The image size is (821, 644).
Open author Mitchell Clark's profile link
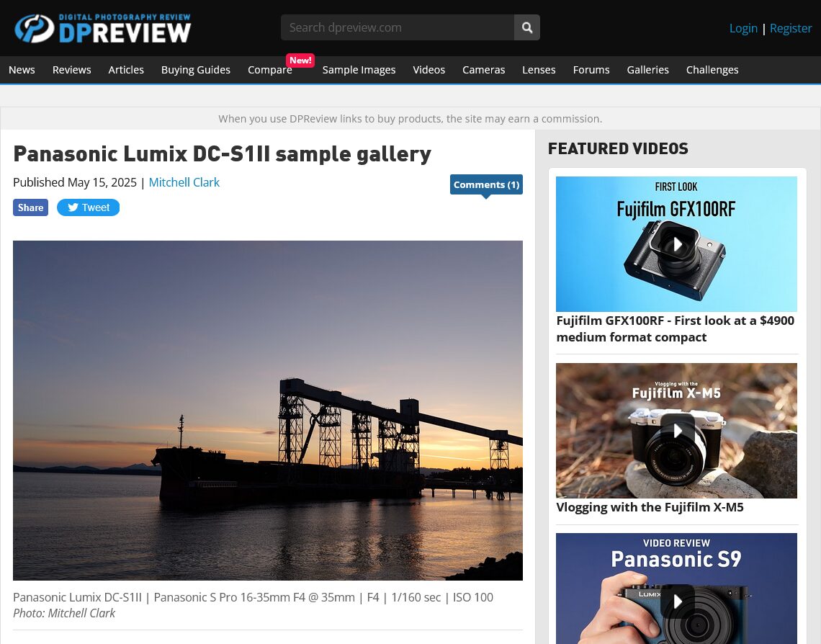pos(184,182)
